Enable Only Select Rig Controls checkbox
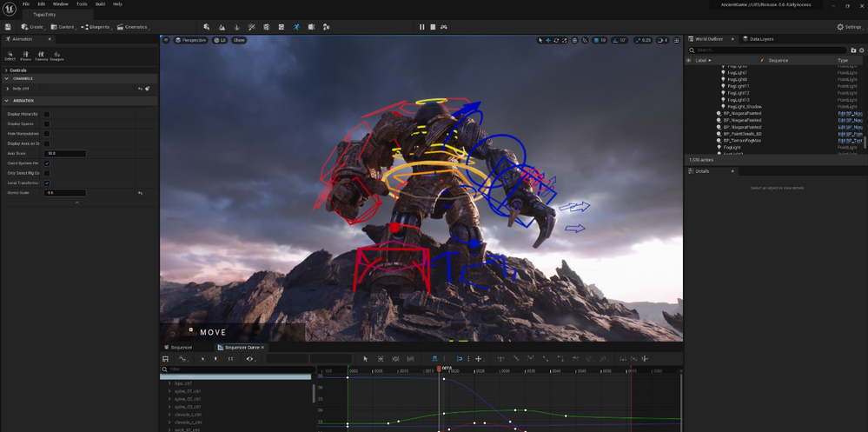This screenshot has height=432, width=868. 47,173
